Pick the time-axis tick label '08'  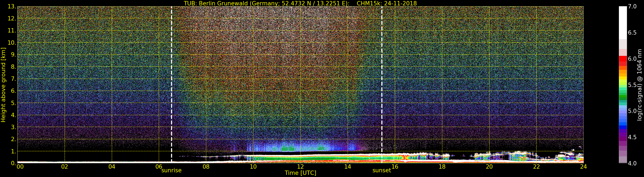click(206, 167)
